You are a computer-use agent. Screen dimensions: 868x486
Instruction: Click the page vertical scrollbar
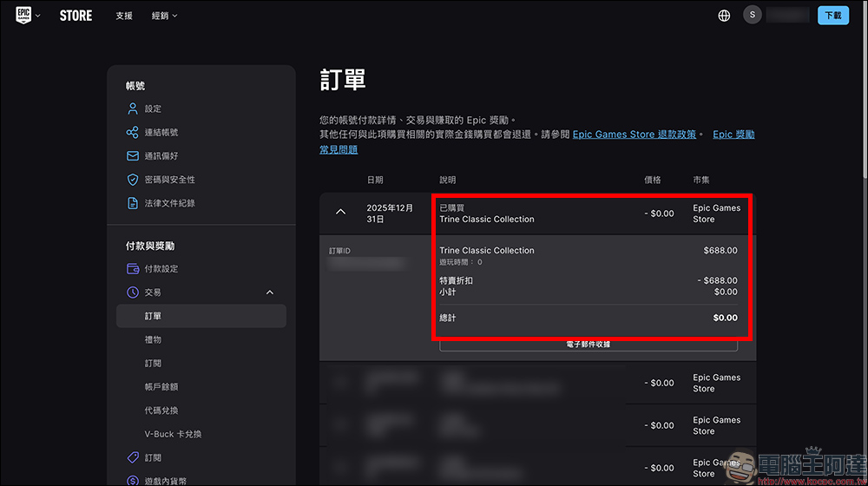(865, 91)
